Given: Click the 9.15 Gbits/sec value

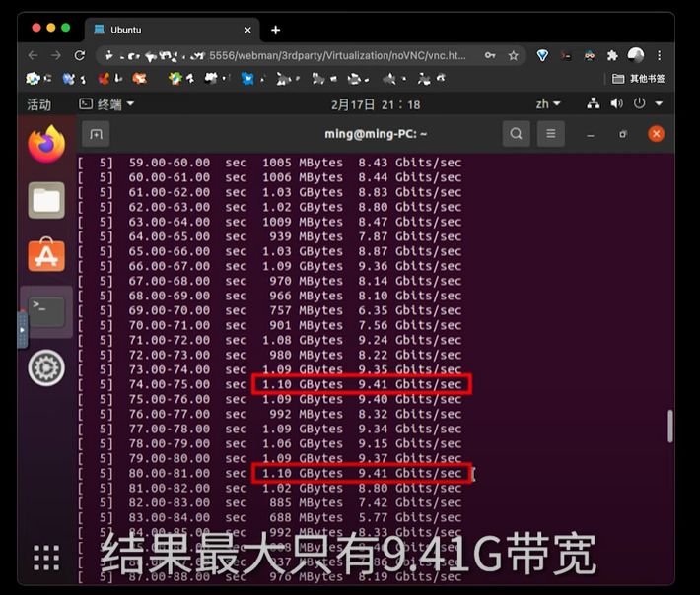Looking at the screenshot, I should click(410, 443).
